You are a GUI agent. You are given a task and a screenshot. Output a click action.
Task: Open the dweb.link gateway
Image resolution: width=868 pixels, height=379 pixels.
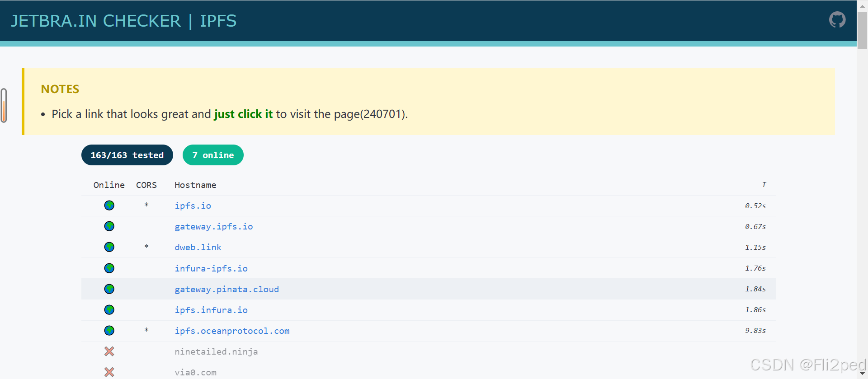(198, 247)
